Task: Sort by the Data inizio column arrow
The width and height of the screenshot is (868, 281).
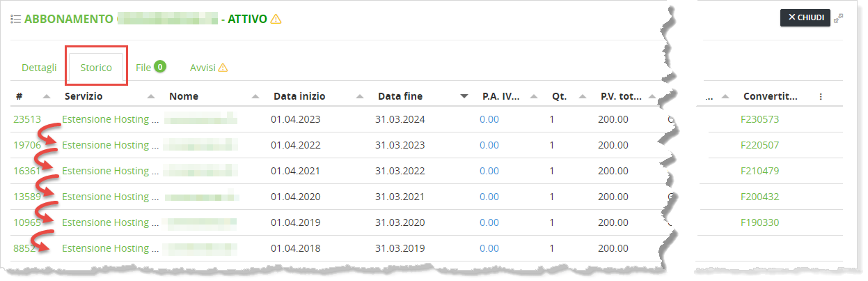Action: 360,96
